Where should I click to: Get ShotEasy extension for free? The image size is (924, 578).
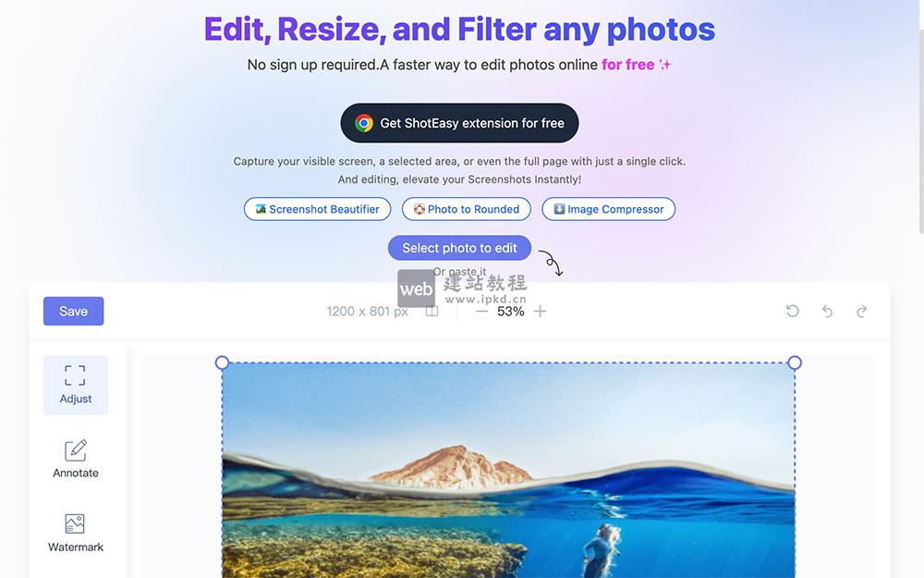coord(459,123)
